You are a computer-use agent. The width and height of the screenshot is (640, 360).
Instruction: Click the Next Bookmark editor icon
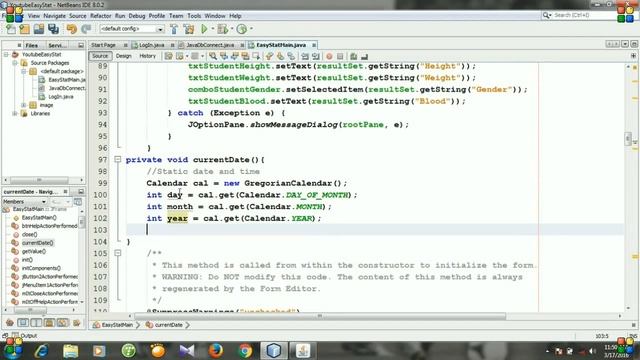280,56
